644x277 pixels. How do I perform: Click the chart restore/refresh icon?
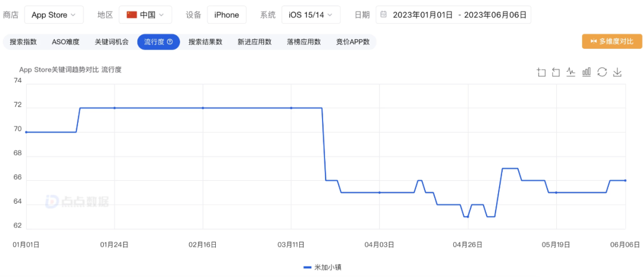(x=602, y=72)
